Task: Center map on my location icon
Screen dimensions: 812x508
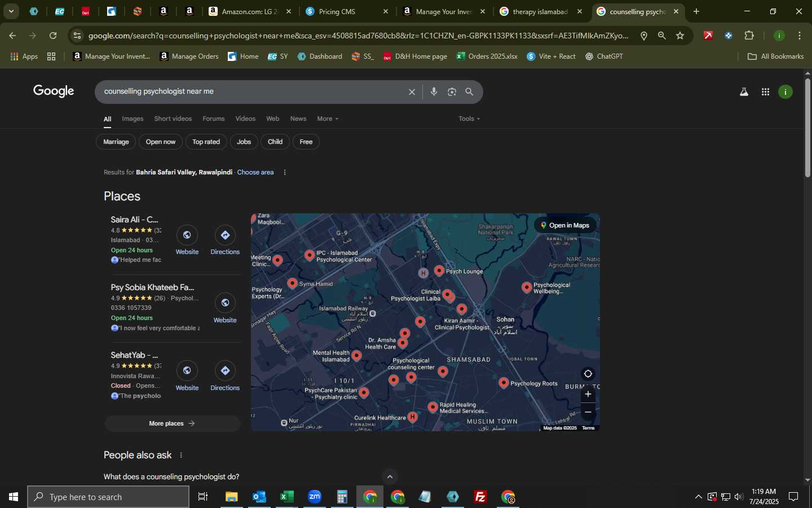Action: click(588, 374)
